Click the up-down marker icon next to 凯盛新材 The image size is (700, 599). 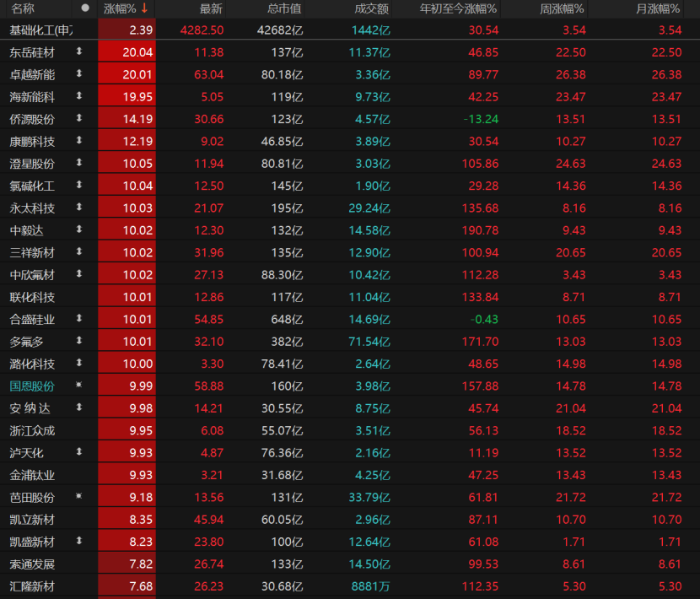coord(80,541)
